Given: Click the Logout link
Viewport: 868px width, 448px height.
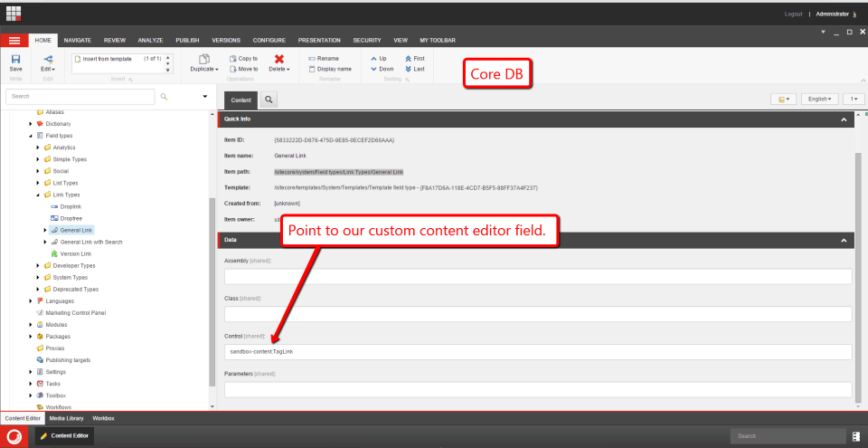Looking at the screenshot, I should (x=793, y=14).
